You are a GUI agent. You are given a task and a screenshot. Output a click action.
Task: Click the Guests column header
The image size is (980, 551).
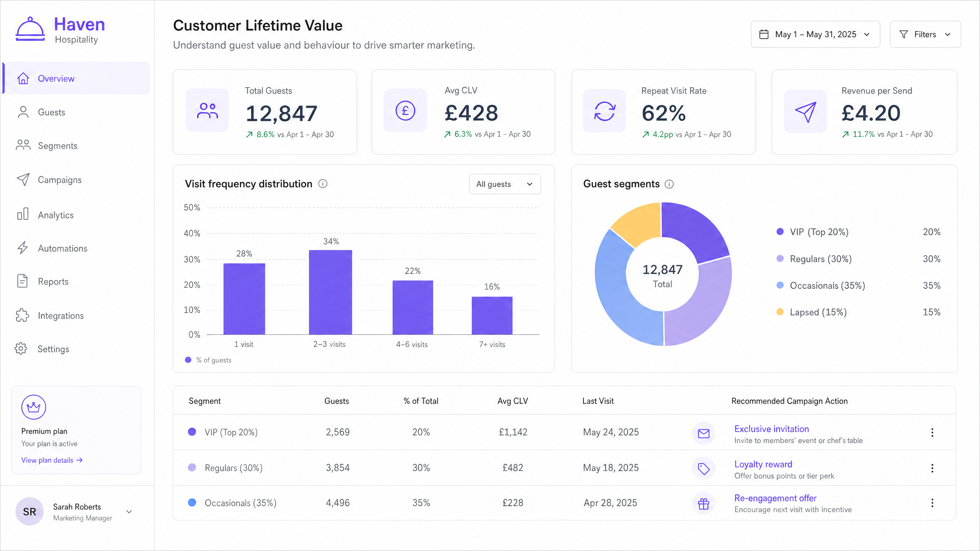point(336,401)
